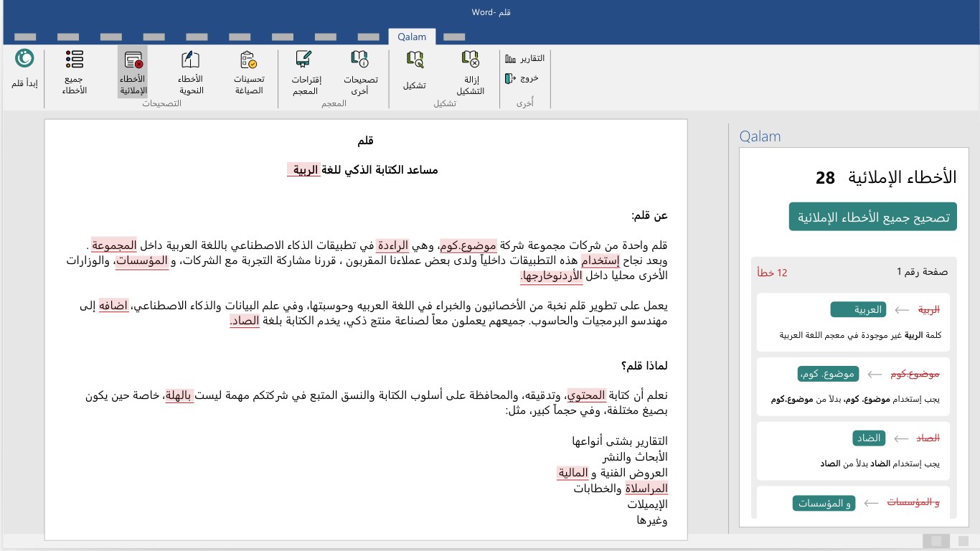This screenshot has width=980, height=551.
Task: Open the التقارير reports item
Action: click(x=524, y=58)
